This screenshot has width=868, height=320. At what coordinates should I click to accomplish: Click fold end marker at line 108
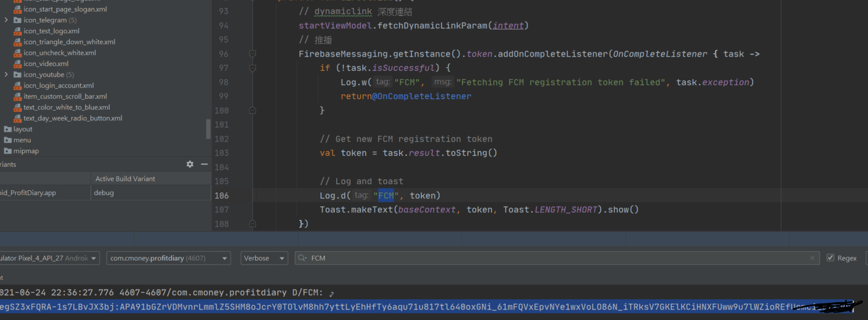[x=252, y=224]
